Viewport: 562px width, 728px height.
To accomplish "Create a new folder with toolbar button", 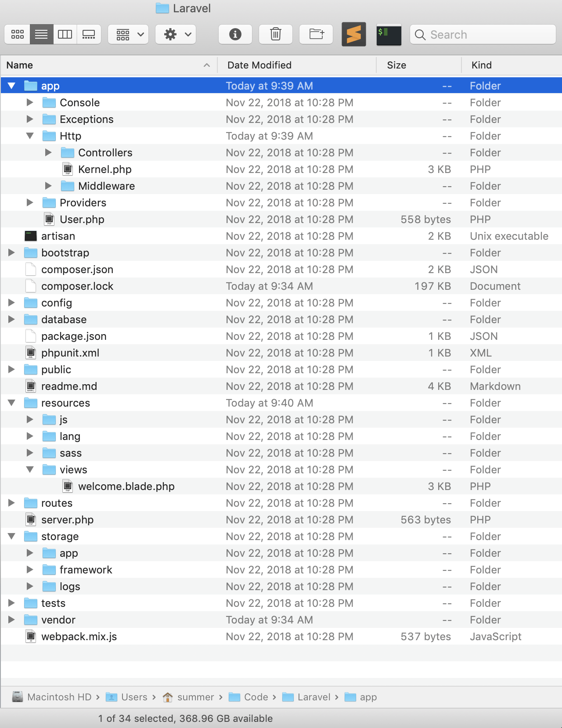I will (x=316, y=34).
